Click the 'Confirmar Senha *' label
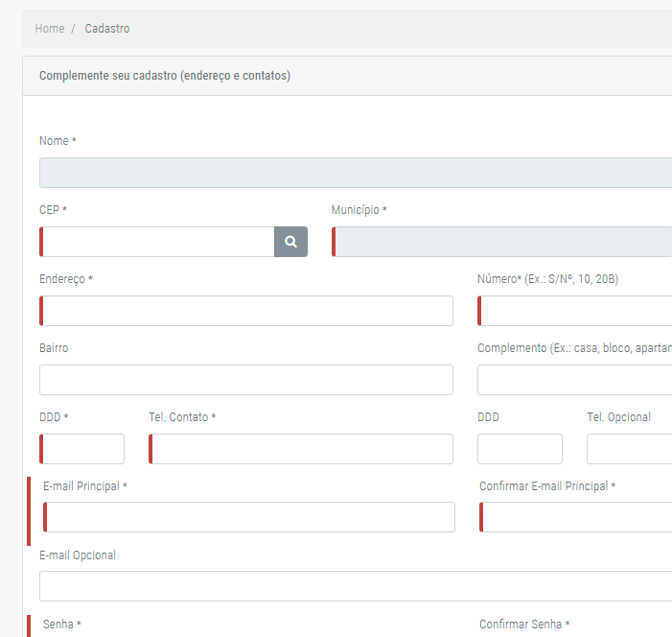Viewport: 672px width, 637px height. [524, 625]
